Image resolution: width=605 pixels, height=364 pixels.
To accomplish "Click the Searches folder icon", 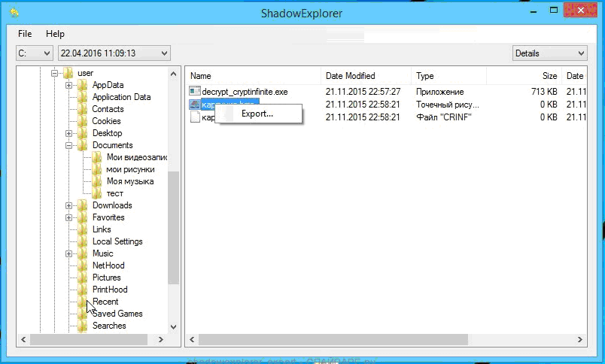I will click(82, 326).
